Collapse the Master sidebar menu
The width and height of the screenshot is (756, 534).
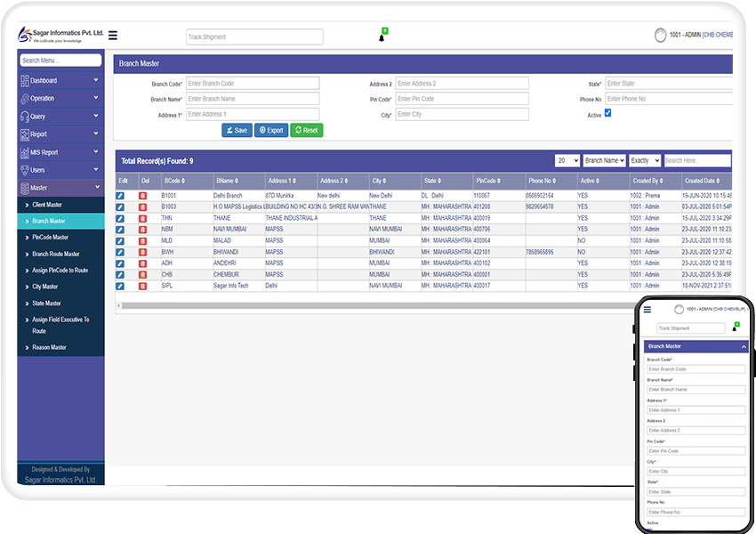pyautogui.click(x=60, y=188)
